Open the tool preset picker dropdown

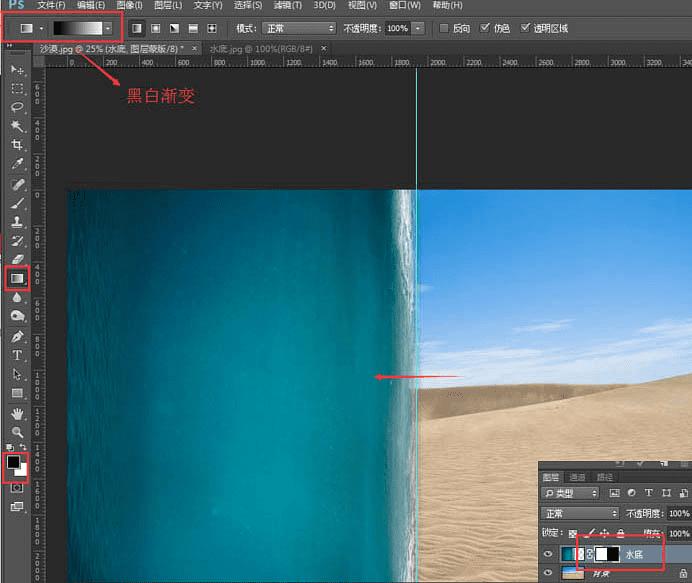42,29
